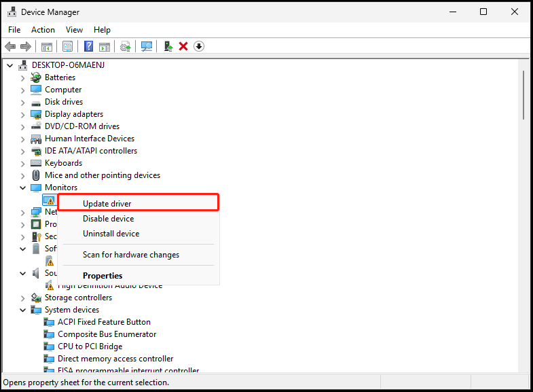Click the vertical scrollbar thumb

pos(523,95)
